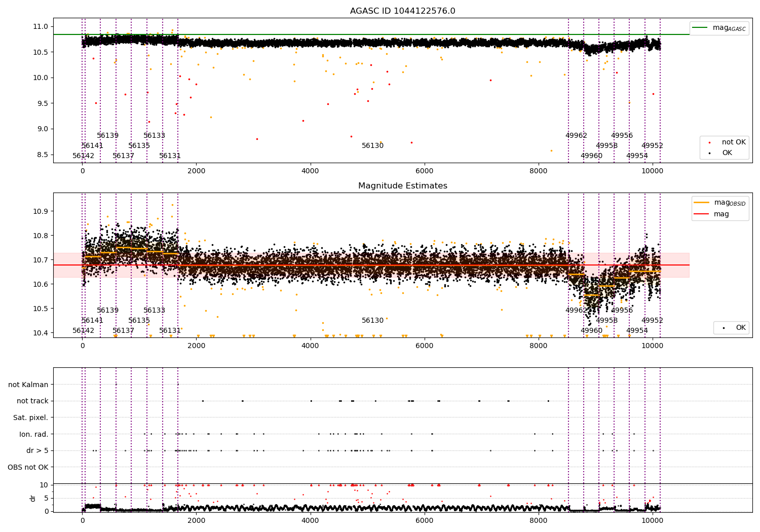The width and height of the screenshot is (760, 532).
Task: Click OBSID label 49956 in top plot
Action: 622,136
